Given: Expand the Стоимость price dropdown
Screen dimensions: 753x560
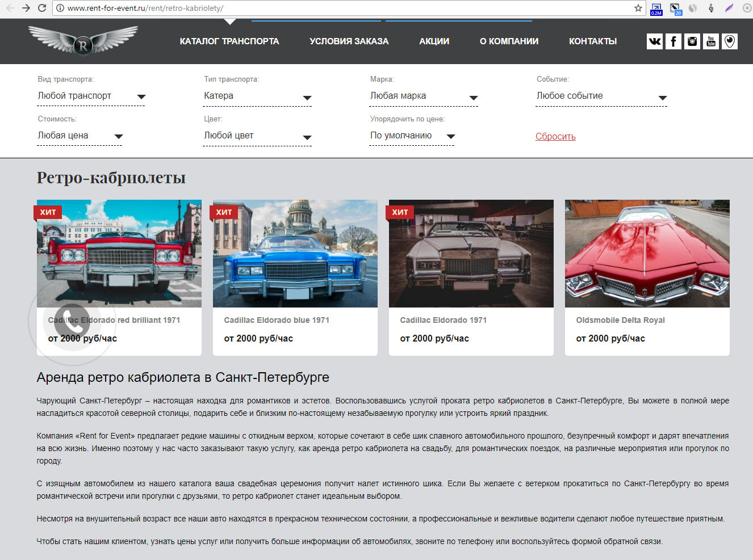Looking at the screenshot, I should click(80, 136).
